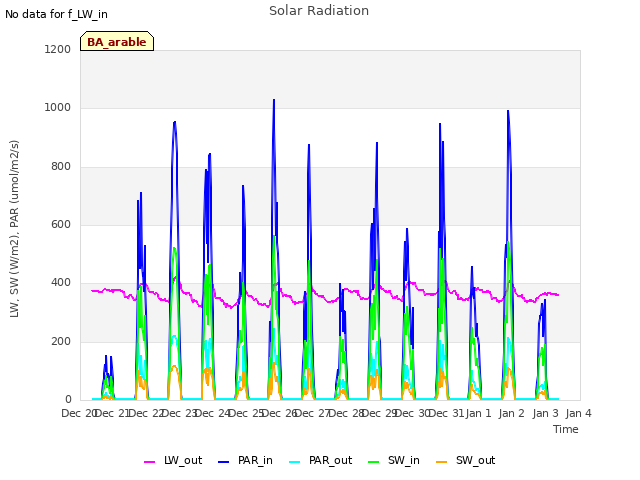Image resolution: width=640 pixels, height=480 pixels.
Task: Click the green SW_in legend swatch
Action: (373, 462)
